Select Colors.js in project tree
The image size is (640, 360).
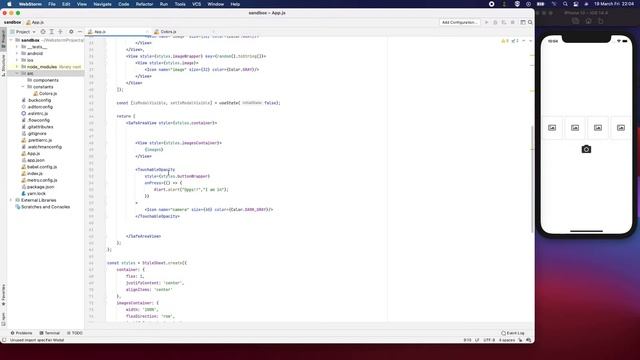click(45, 93)
